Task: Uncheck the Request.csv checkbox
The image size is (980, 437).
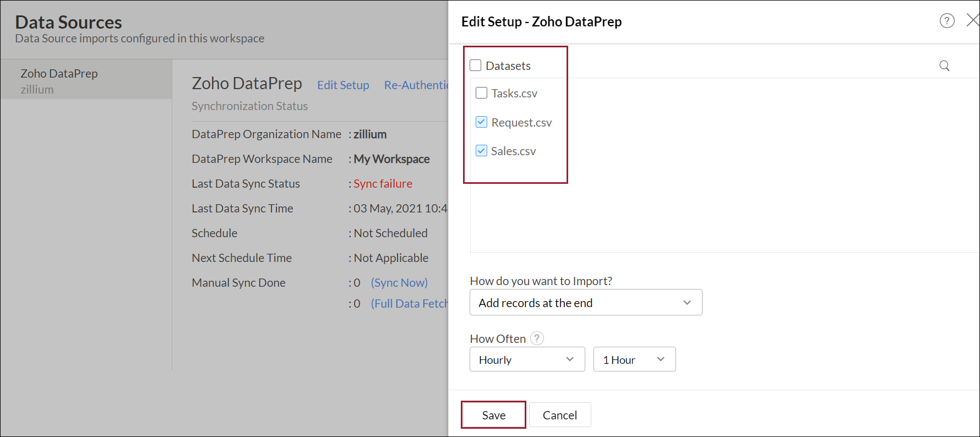Action: [482, 122]
